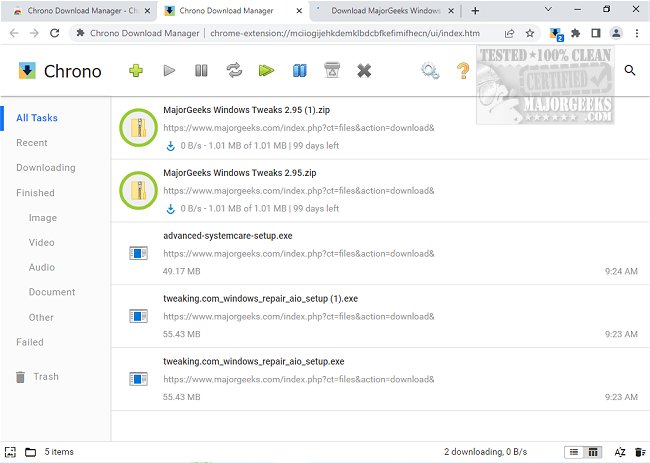Click the search magnifier in Chrono toolbar
The image size is (650, 463).
(630, 70)
